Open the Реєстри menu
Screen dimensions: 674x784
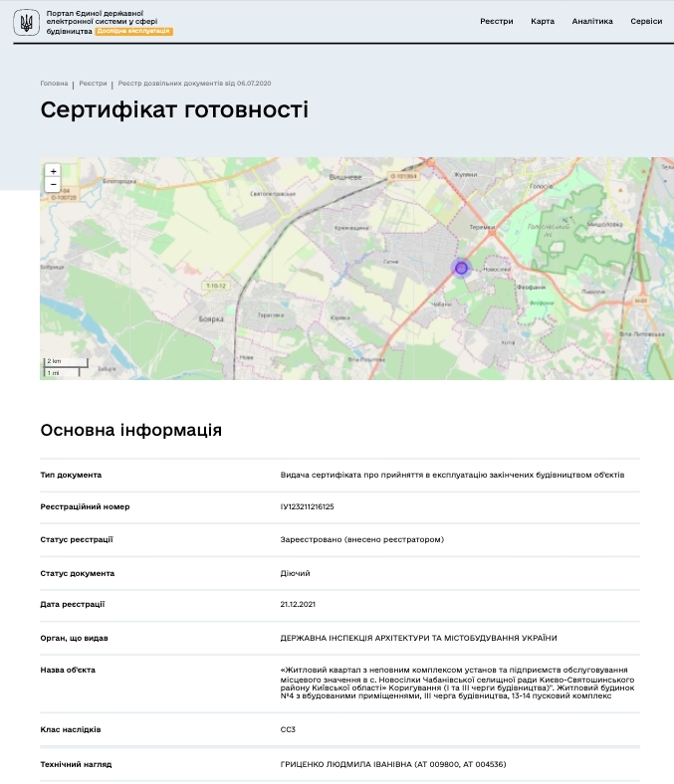click(x=497, y=22)
